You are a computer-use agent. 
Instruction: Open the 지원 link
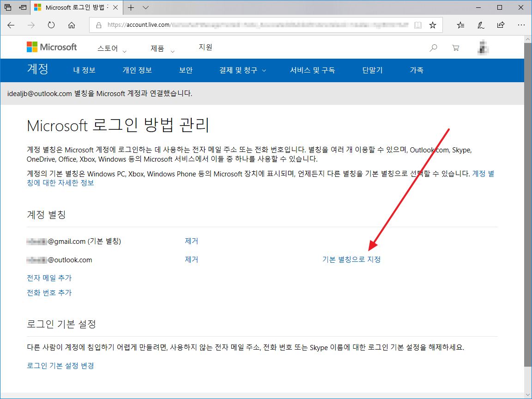(x=205, y=47)
